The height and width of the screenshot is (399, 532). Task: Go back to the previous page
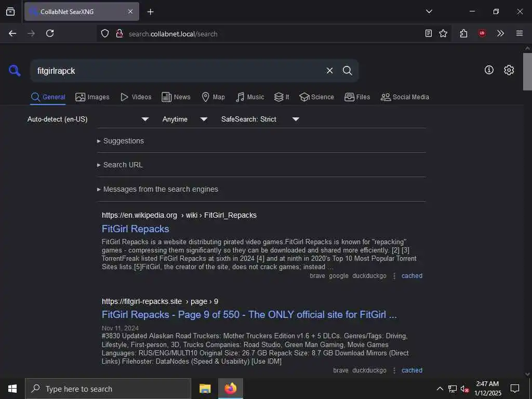(x=12, y=33)
